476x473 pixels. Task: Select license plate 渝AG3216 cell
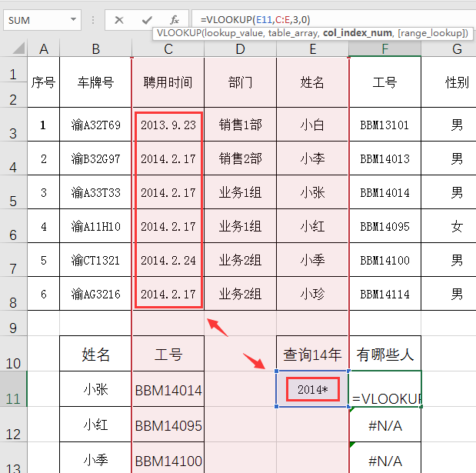pos(95,294)
